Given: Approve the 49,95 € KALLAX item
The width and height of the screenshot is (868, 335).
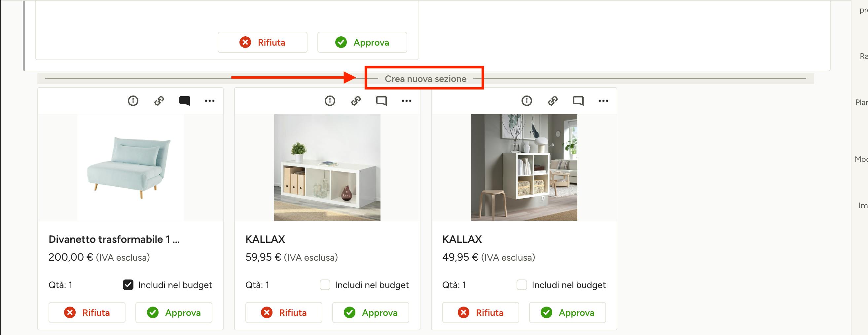Looking at the screenshot, I should 567,313.
